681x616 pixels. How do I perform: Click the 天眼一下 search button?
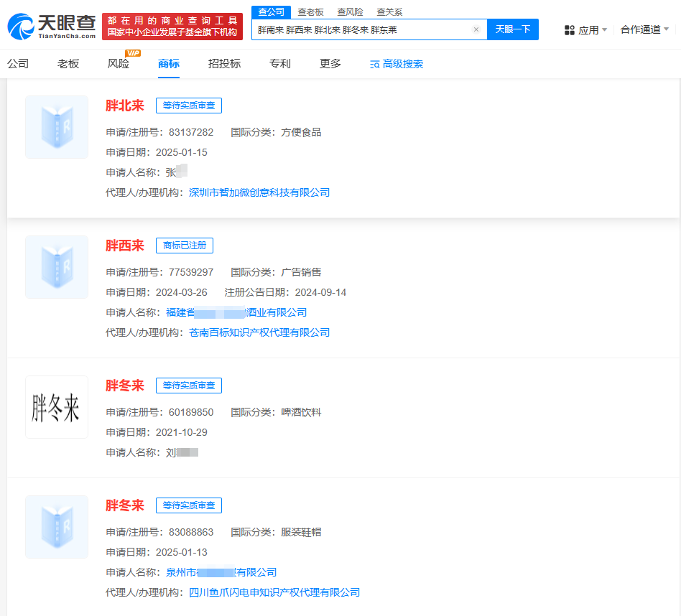(x=513, y=29)
